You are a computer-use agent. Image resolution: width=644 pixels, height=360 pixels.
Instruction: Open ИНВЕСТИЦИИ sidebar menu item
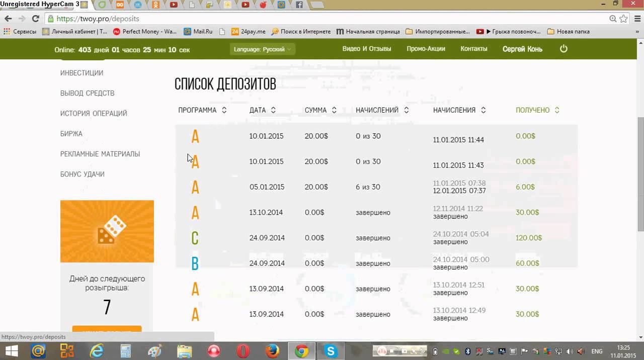(82, 73)
